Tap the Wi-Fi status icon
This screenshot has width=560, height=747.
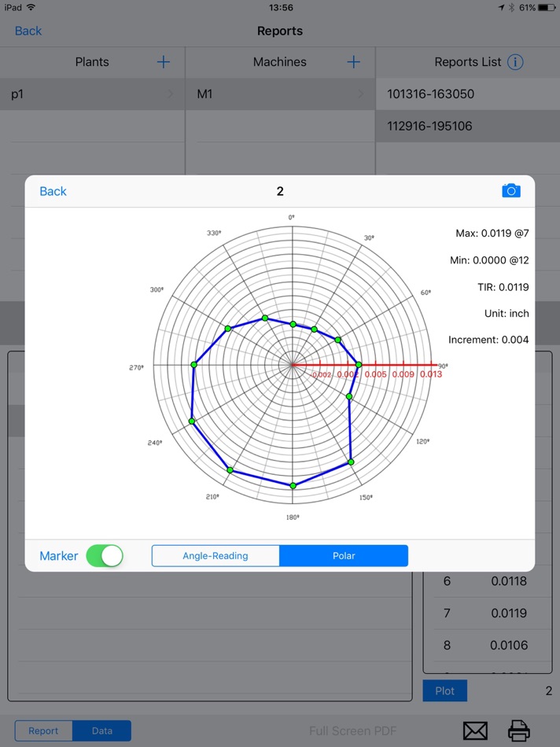[31, 7]
